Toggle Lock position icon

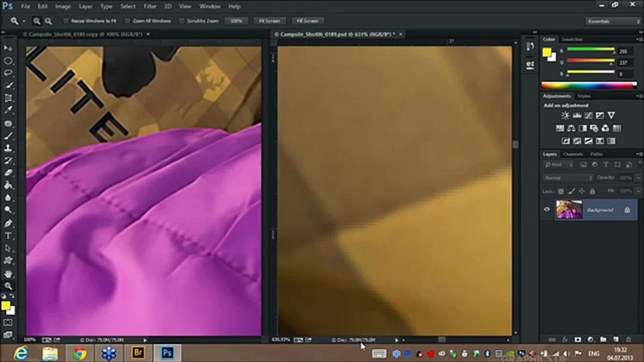click(x=582, y=191)
